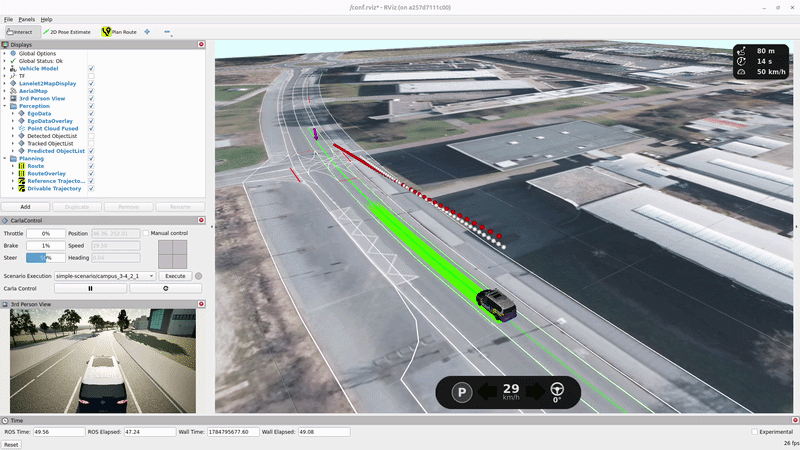Collapse the Perception group
800x450 pixels.
[5, 106]
